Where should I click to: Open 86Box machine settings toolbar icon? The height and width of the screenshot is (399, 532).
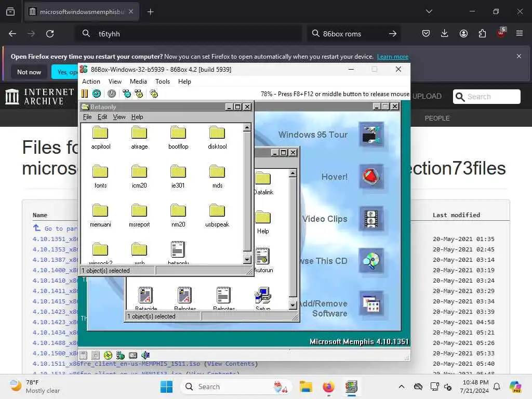coord(154,94)
